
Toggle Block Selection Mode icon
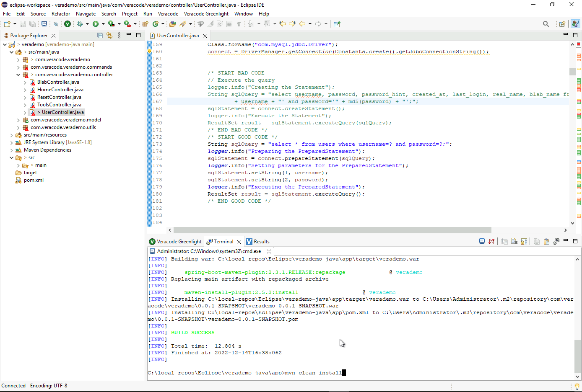[229, 24]
